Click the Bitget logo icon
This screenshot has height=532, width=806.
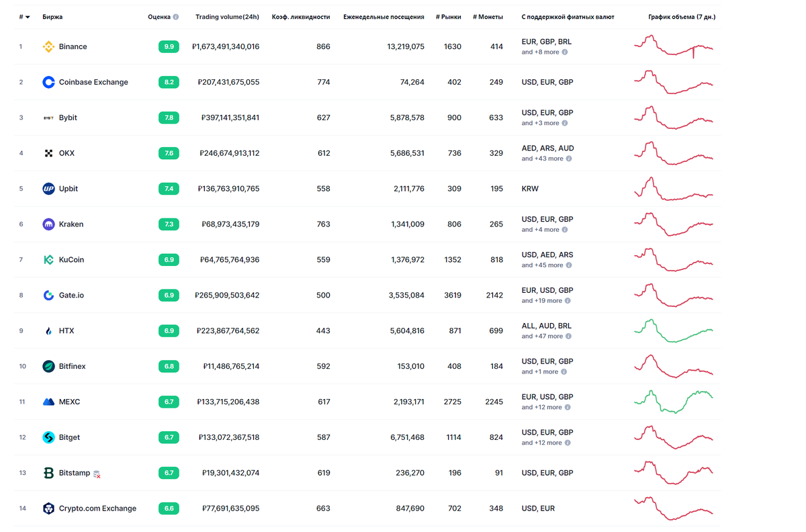tap(48, 437)
